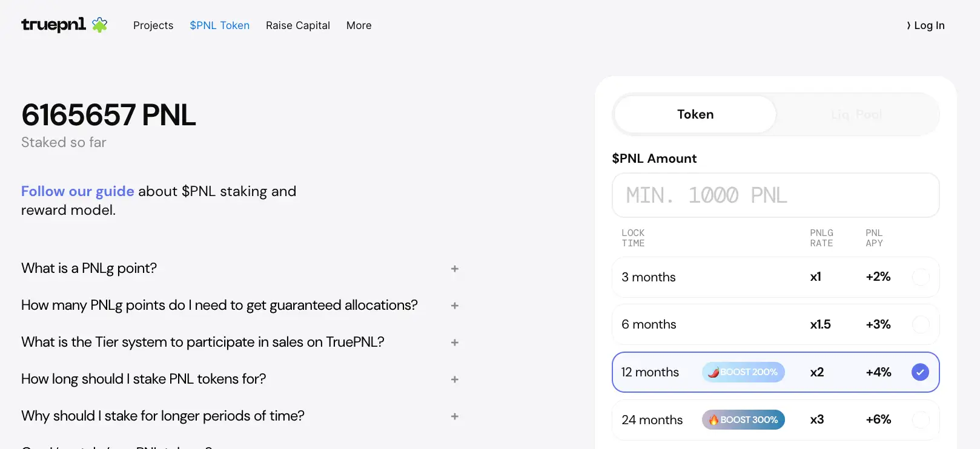Open the $PNL Token nav item
This screenshot has width=980, height=449.
pos(219,25)
